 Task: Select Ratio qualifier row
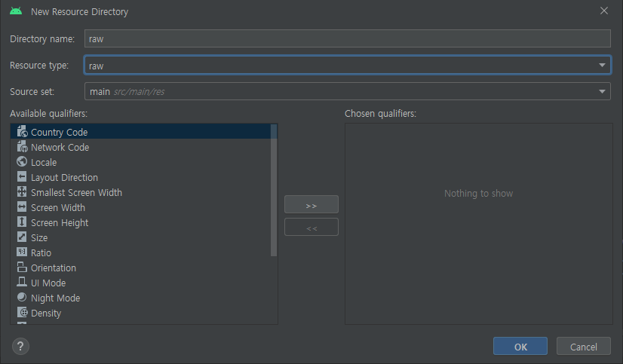140,252
